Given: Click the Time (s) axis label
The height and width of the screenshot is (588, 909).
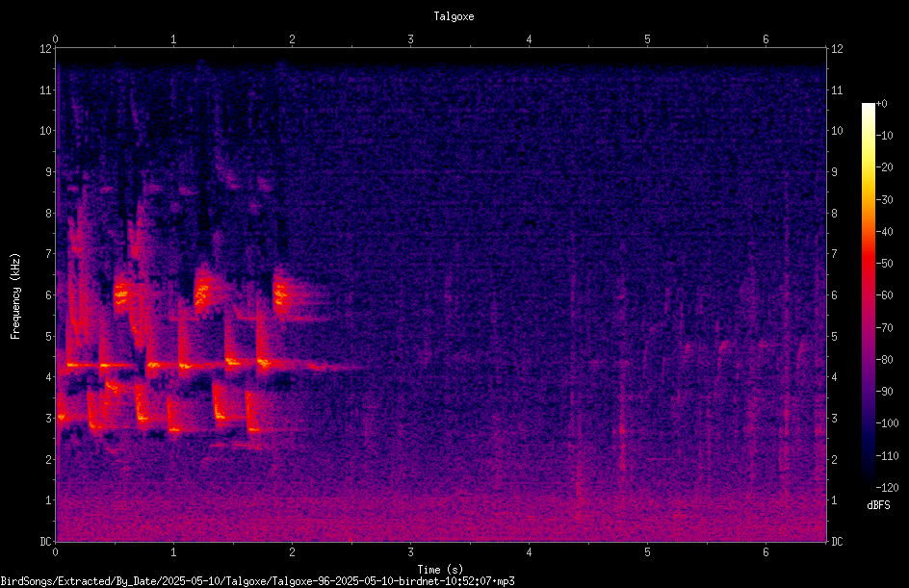Looking at the screenshot, I should pos(440,570).
